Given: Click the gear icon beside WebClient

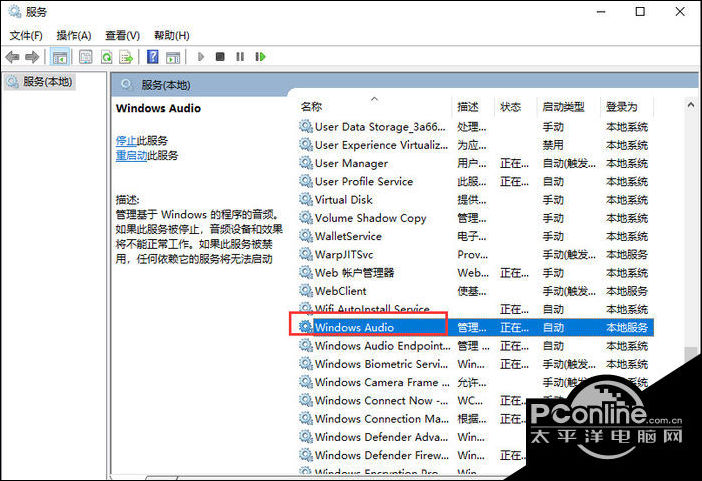Looking at the screenshot, I should pos(306,291).
